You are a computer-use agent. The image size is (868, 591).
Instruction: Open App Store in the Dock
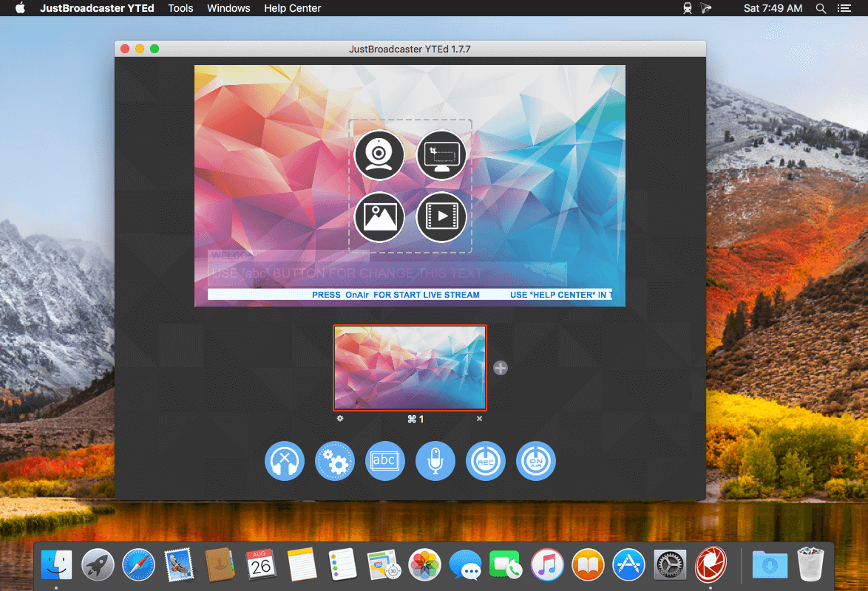[x=628, y=565]
